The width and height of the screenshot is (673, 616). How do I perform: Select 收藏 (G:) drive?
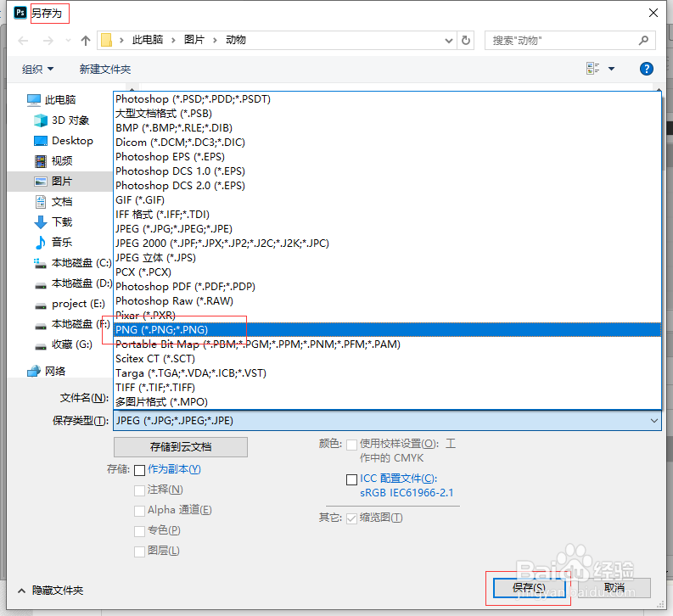click(x=63, y=344)
